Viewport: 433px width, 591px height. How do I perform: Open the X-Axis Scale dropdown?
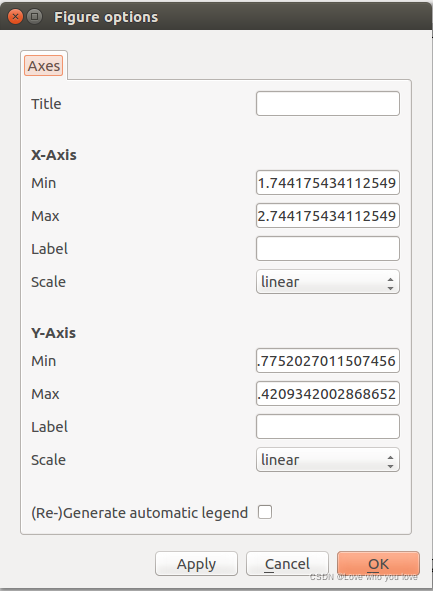pos(328,282)
